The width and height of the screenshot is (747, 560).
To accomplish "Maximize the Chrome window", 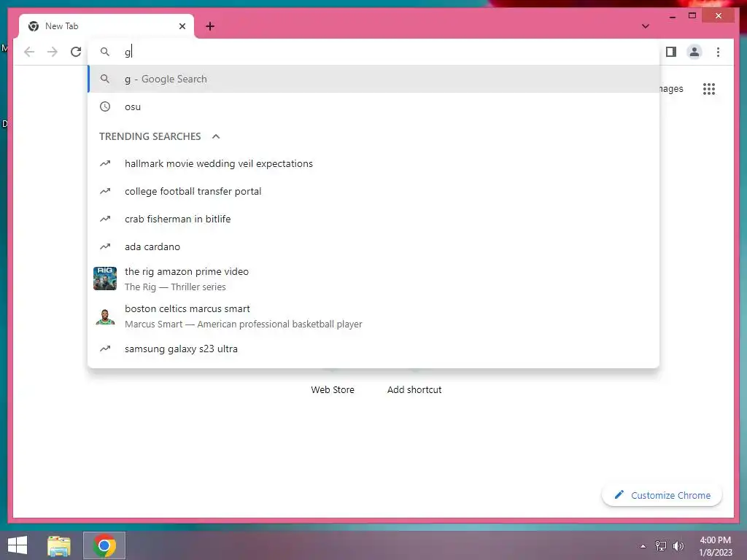I will pos(692,16).
